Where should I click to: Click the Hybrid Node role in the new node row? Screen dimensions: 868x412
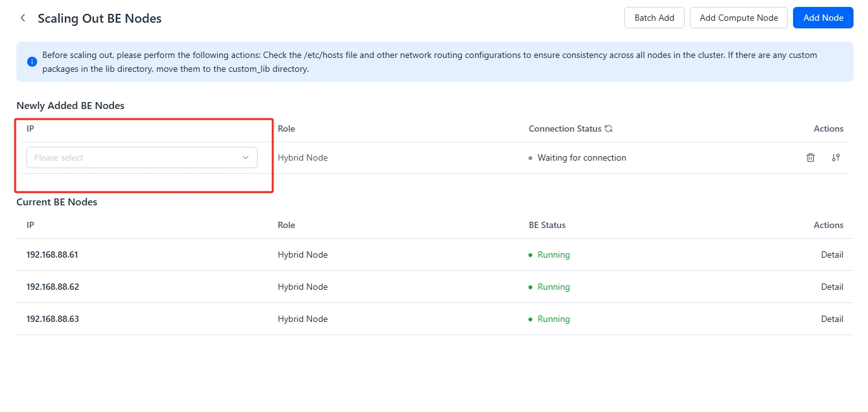pyautogui.click(x=302, y=157)
